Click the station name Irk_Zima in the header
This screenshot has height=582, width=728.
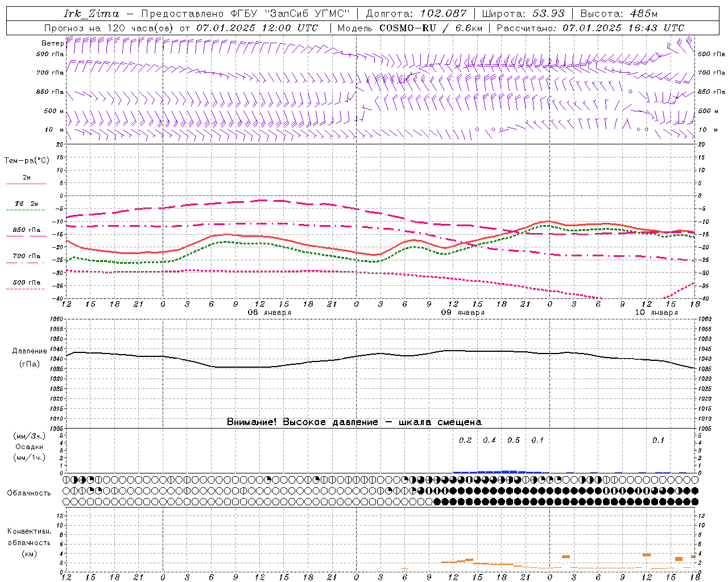92,14
